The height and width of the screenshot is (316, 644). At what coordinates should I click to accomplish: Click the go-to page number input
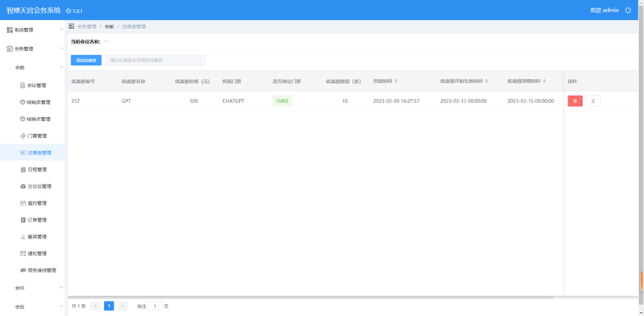155,306
